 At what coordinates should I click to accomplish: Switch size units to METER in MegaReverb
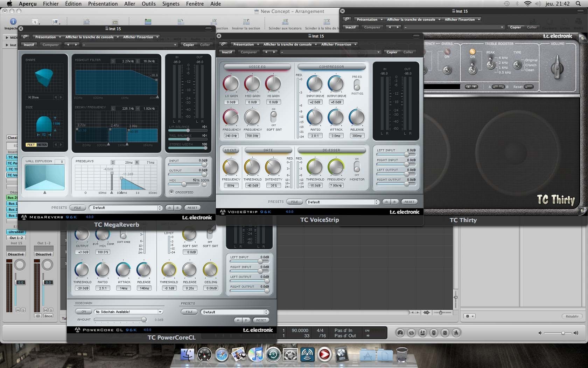tap(42, 145)
